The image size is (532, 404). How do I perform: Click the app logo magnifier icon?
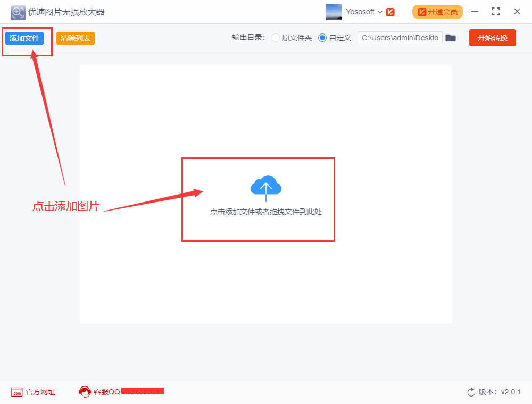click(18, 12)
